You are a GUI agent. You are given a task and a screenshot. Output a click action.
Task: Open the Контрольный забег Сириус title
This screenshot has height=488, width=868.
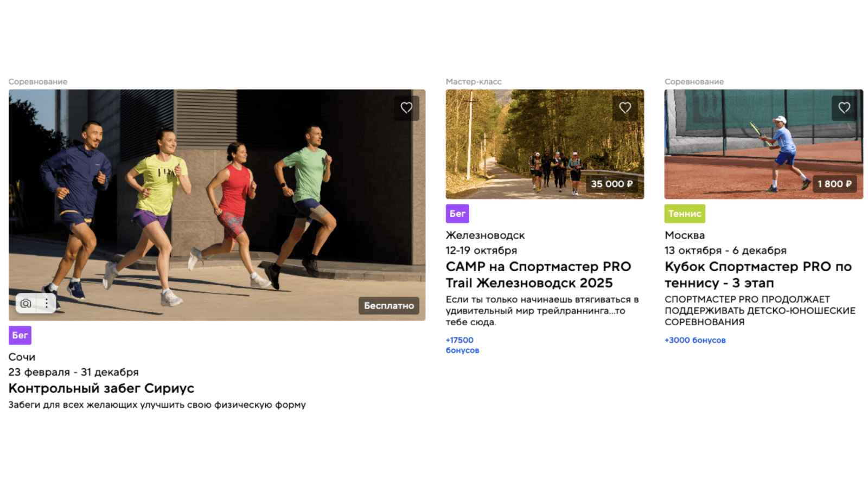click(101, 388)
